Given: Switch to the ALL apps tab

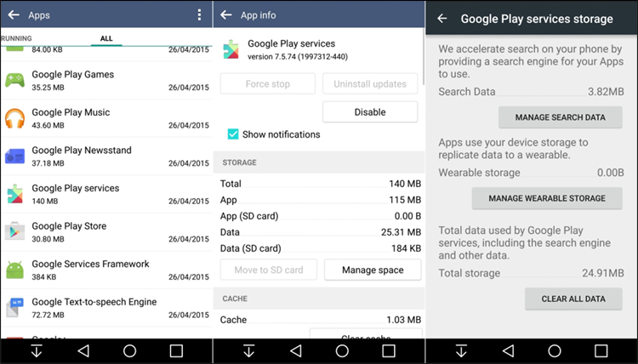Looking at the screenshot, I should pyautogui.click(x=106, y=38).
